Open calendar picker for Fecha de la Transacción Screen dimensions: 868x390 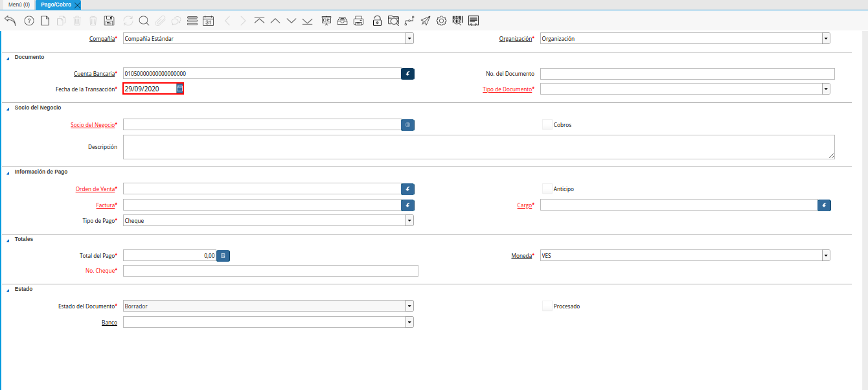pos(179,89)
